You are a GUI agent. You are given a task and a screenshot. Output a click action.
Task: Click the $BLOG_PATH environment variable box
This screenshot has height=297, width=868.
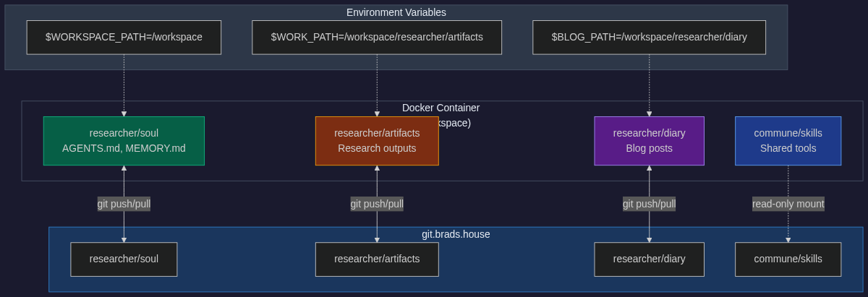click(649, 37)
